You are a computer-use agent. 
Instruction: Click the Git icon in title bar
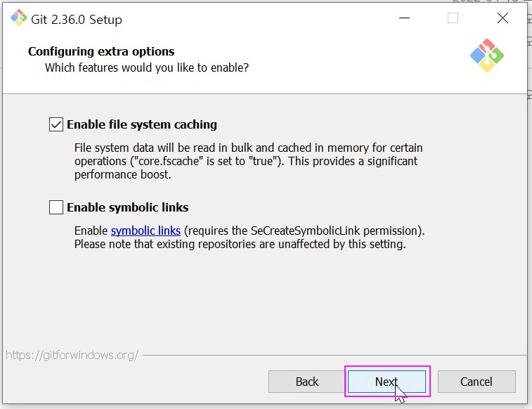[x=19, y=18]
